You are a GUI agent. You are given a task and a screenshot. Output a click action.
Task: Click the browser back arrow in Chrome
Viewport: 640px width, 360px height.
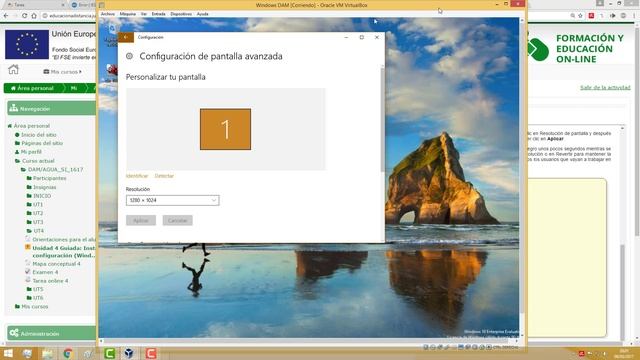6,16
